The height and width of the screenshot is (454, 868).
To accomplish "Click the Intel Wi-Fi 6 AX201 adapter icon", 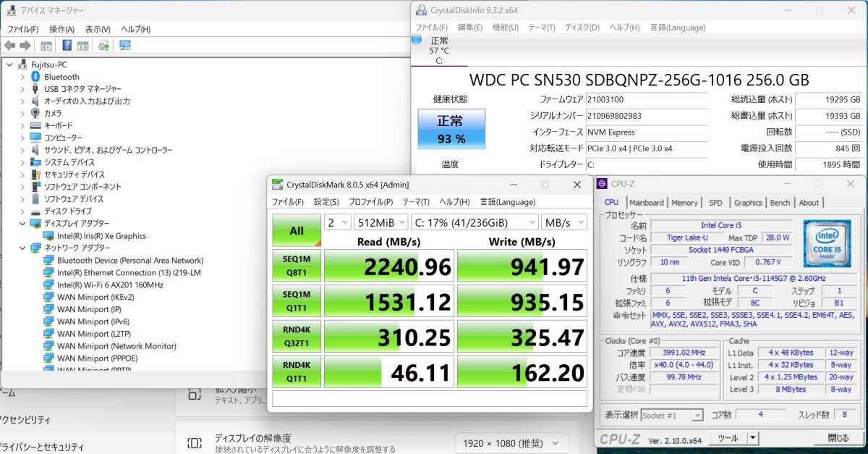I will click(48, 285).
